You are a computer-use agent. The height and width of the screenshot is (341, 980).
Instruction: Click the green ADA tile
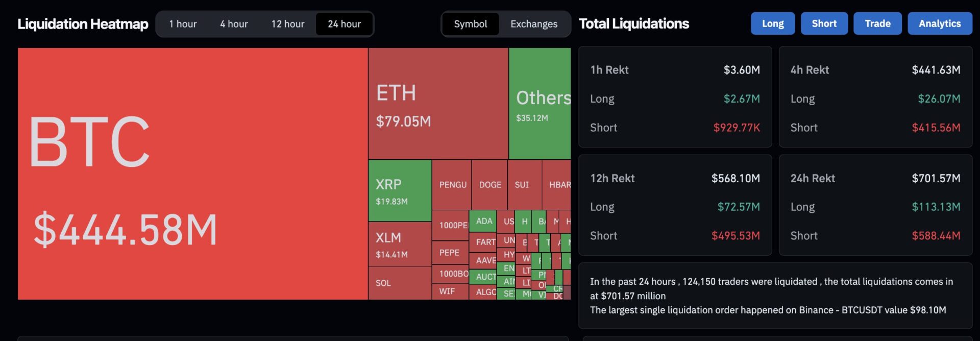[x=483, y=221]
